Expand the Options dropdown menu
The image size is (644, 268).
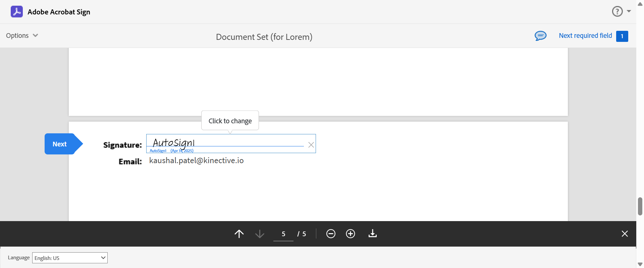pyautogui.click(x=22, y=36)
